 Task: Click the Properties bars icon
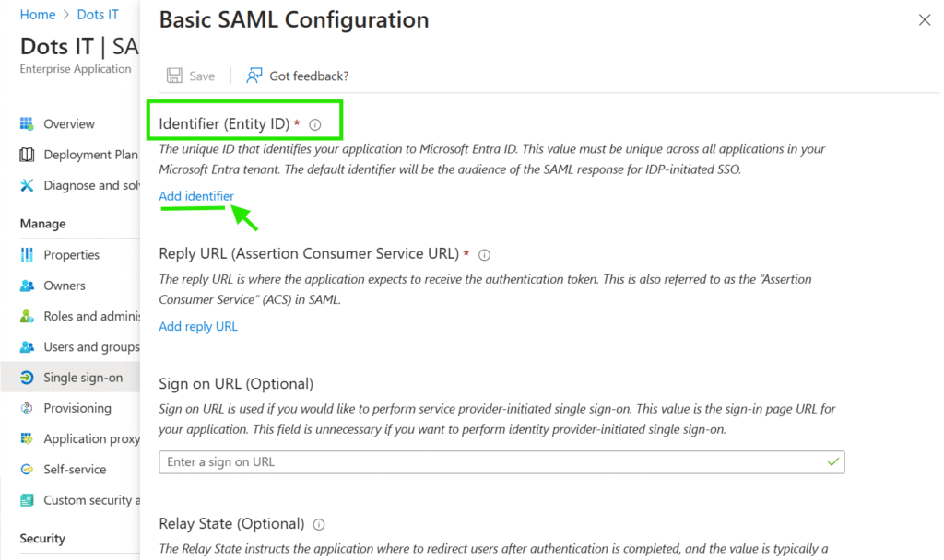[27, 255]
